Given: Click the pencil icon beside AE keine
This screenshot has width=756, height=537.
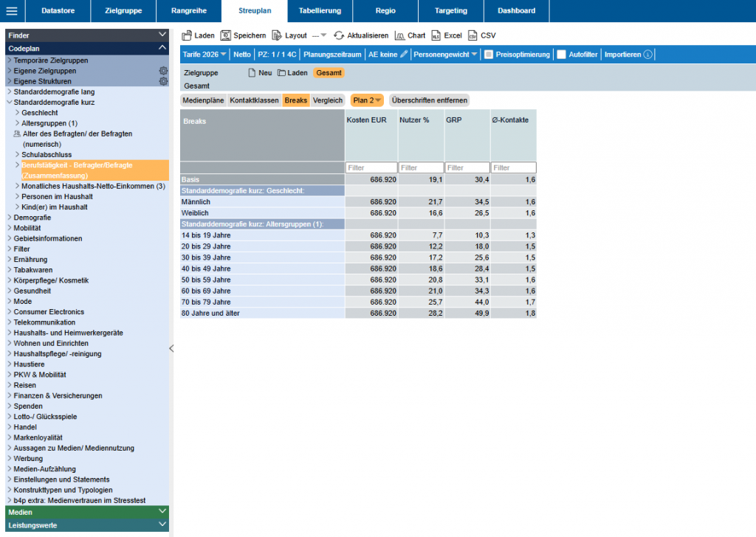Looking at the screenshot, I should click(404, 55).
